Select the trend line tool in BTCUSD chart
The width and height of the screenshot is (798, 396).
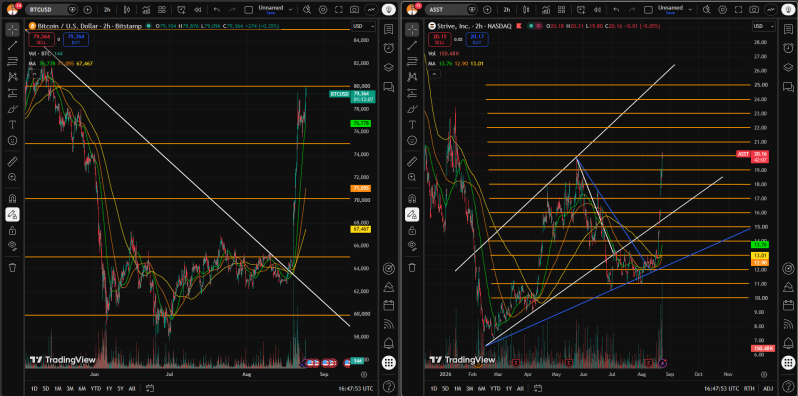point(12,46)
